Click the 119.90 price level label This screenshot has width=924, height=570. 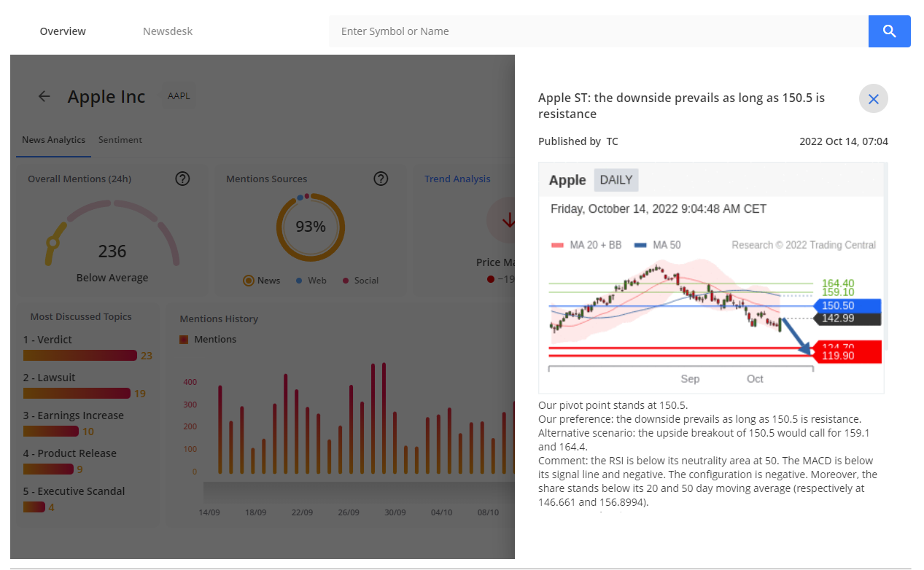pos(848,356)
